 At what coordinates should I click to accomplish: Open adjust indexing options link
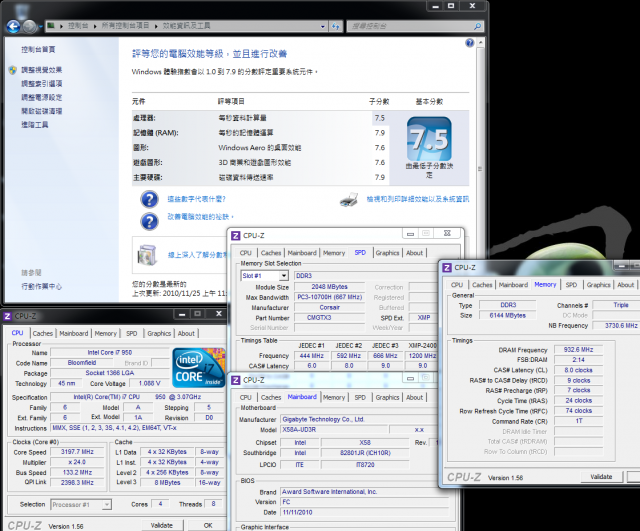[x=42, y=84]
